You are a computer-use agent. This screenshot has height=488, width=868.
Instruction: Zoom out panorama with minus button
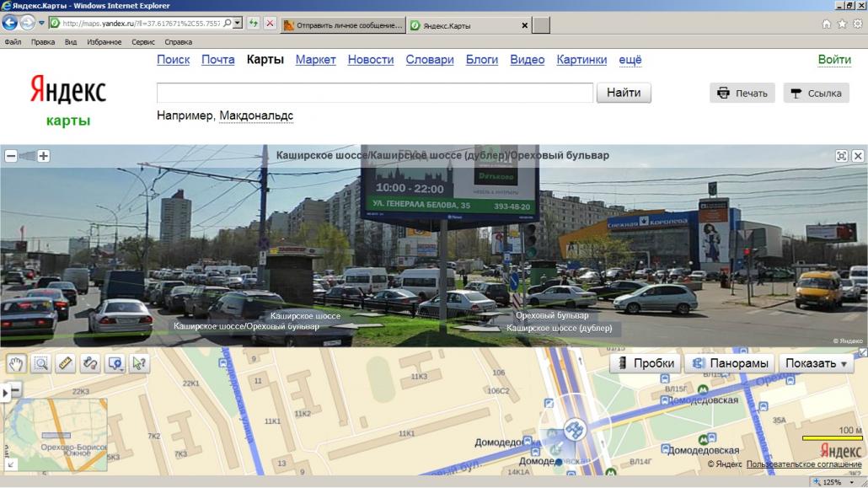(x=11, y=156)
